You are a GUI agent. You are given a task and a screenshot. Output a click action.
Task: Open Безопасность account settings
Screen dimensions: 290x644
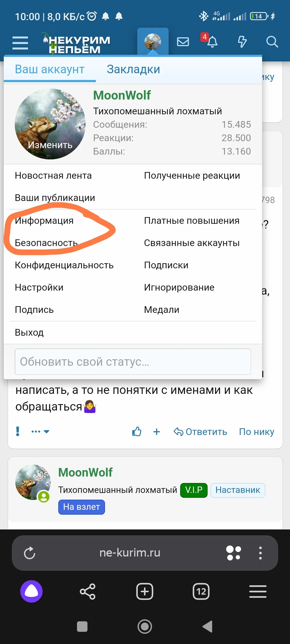tap(46, 243)
